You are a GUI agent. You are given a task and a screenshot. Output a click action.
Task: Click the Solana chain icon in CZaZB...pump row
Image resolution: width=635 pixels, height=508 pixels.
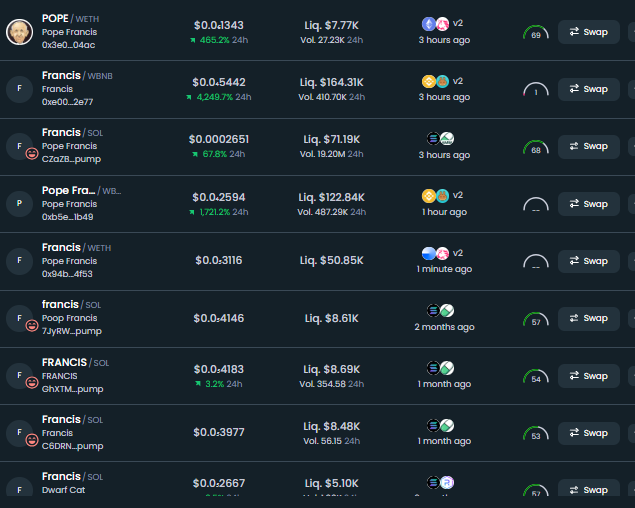433,139
